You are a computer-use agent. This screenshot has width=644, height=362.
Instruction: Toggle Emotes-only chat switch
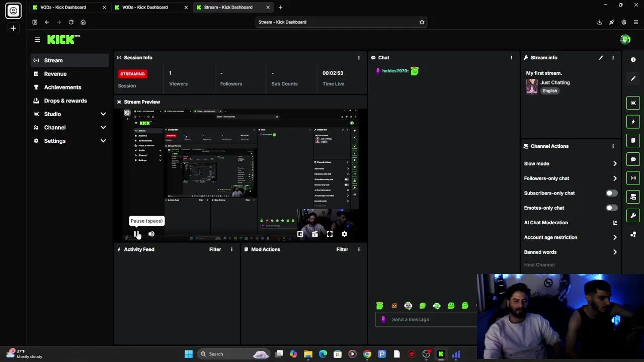611,208
